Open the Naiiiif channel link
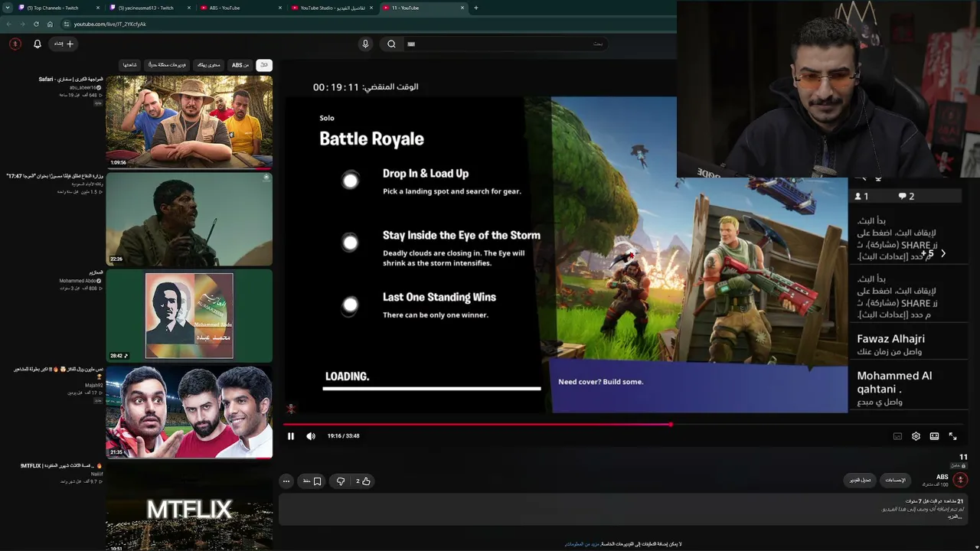 97,474
